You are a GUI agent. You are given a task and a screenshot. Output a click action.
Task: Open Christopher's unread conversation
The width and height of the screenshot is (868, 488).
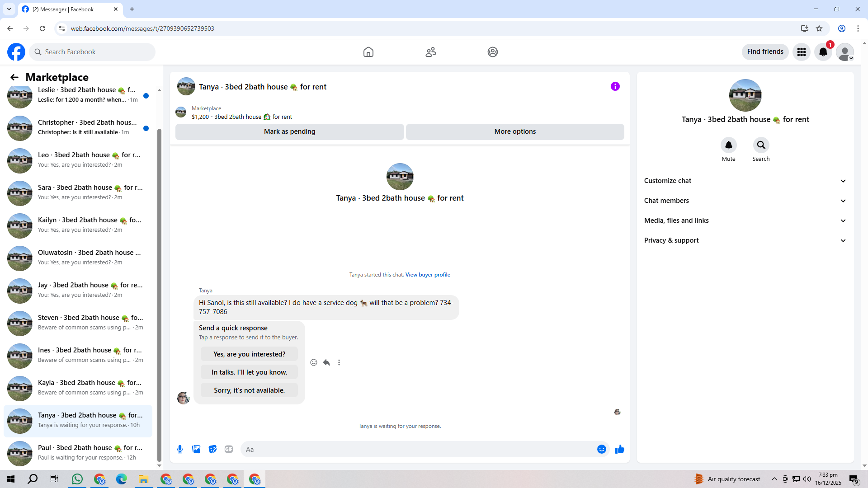(78, 128)
